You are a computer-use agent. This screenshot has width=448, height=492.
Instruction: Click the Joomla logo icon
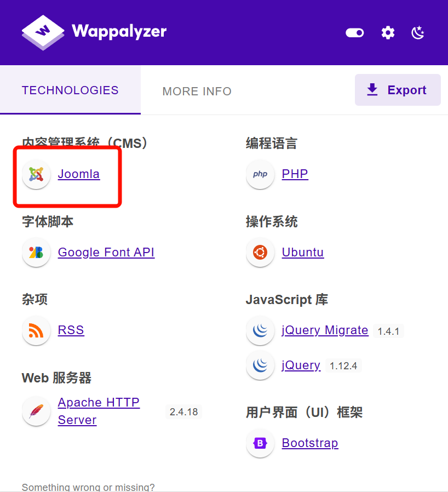(x=36, y=174)
